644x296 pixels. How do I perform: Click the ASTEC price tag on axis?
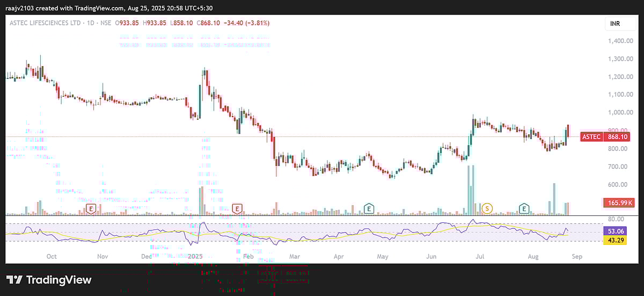click(591, 137)
